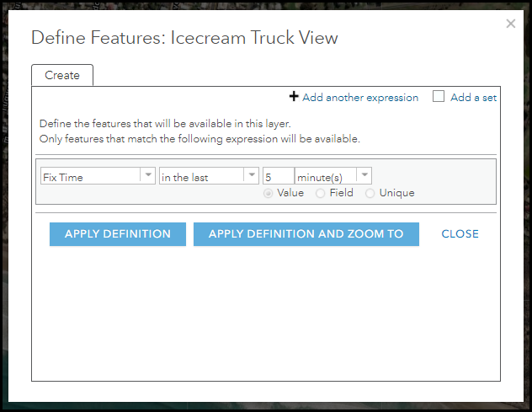Click the arrow beside 'in the last'

pos(251,176)
